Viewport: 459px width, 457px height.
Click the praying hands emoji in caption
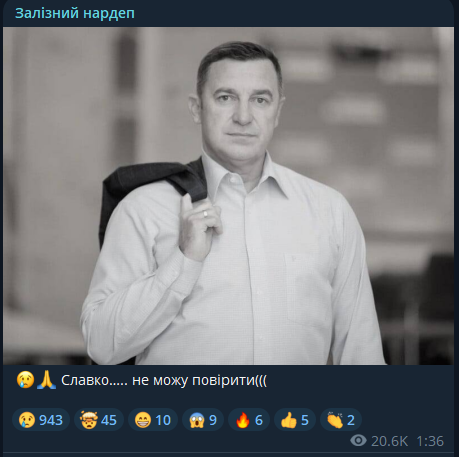pos(46,380)
